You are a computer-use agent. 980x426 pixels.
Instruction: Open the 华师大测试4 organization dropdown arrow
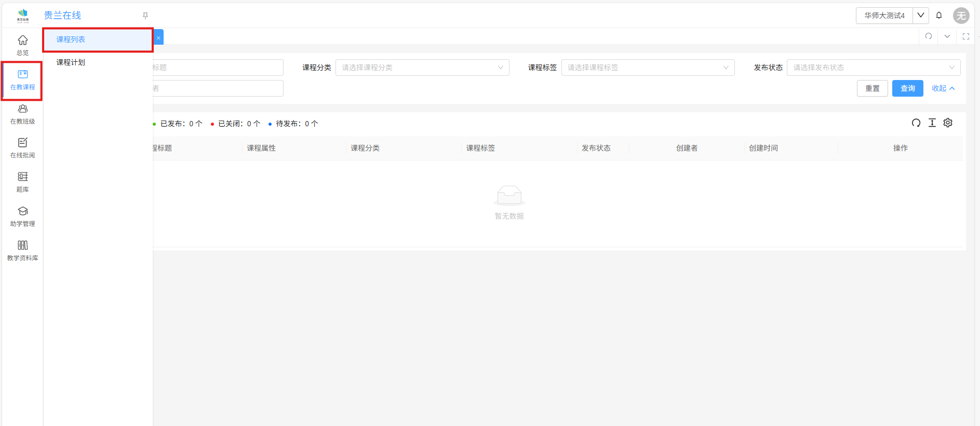coord(920,16)
